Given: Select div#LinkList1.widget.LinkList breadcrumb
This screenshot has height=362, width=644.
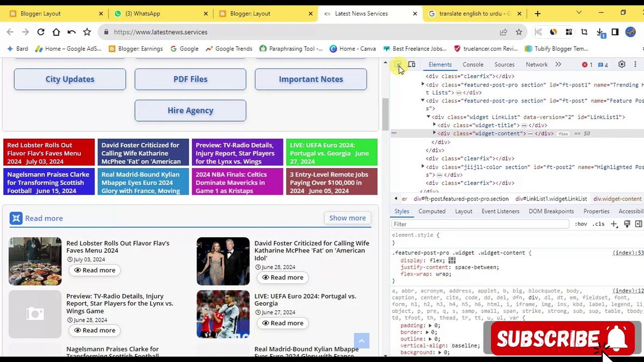Looking at the screenshot, I should click(551, 199).
